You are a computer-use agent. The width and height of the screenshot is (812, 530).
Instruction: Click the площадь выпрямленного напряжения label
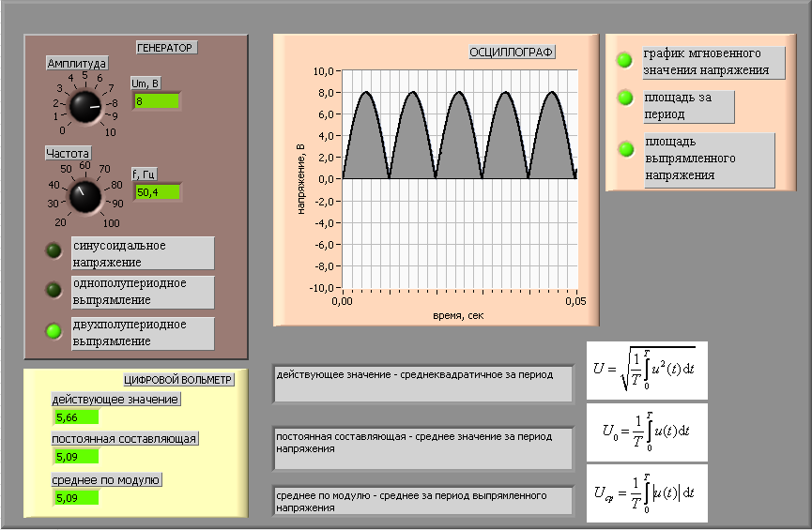pyautogui.click(x=710, y=159)
